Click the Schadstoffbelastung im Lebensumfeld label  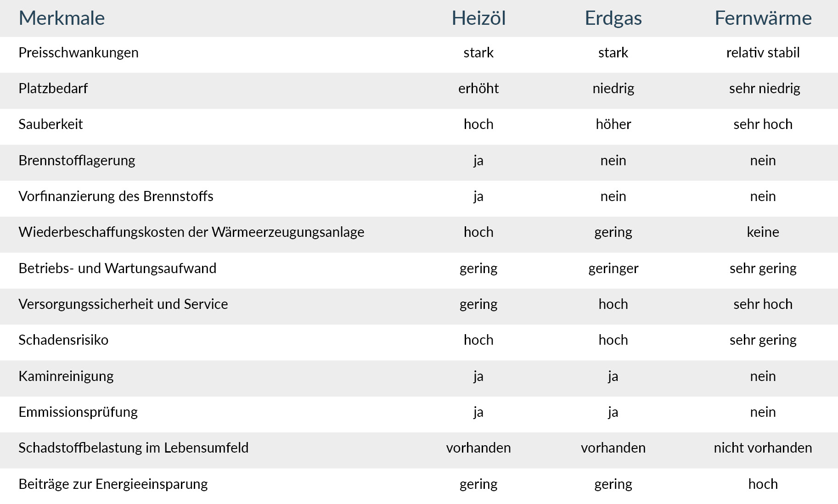point(133,448)
